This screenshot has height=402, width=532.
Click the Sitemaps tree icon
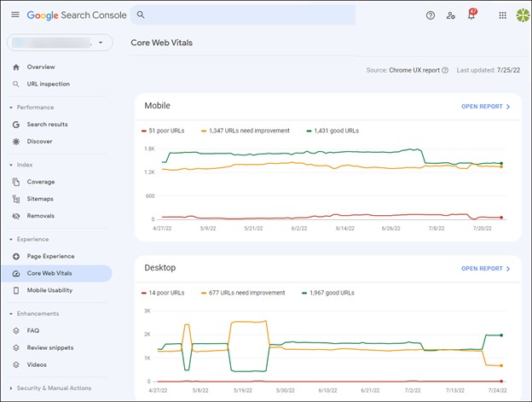[x=16, y=199]
